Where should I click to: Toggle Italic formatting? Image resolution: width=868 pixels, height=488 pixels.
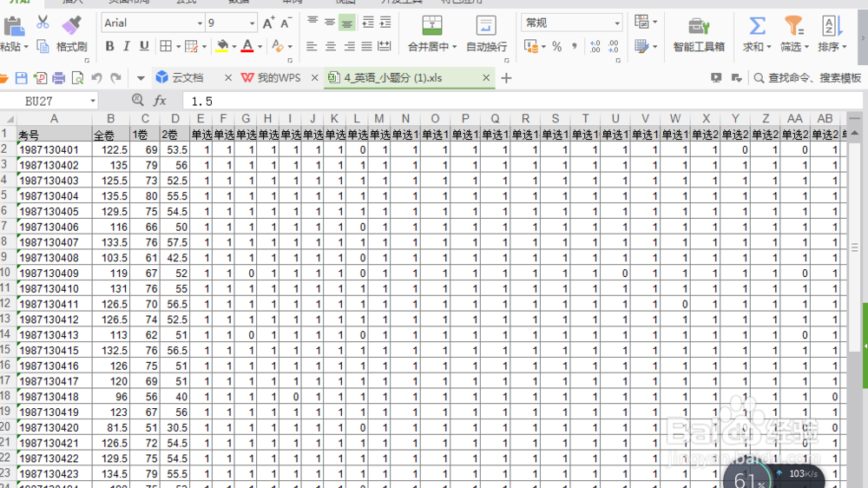click(x=127, y=47)
